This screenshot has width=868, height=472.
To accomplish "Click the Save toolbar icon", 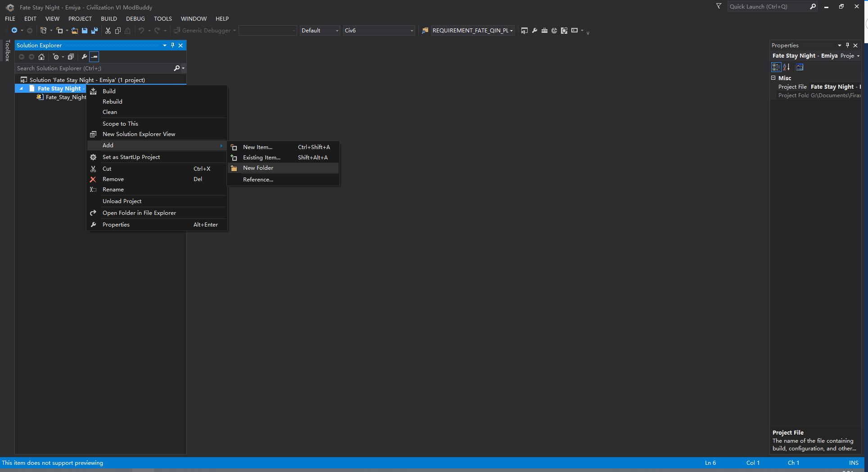I will point(85,31).
